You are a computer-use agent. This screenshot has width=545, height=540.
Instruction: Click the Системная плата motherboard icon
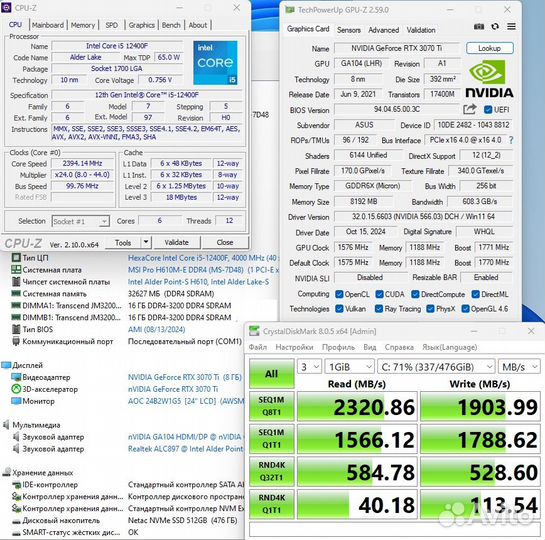(x=16, y=269)
